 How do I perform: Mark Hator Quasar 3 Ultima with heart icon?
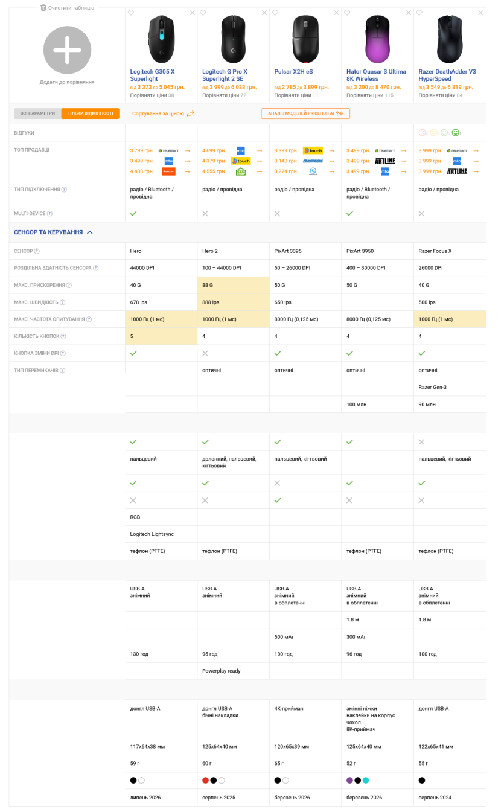(347, 13)
